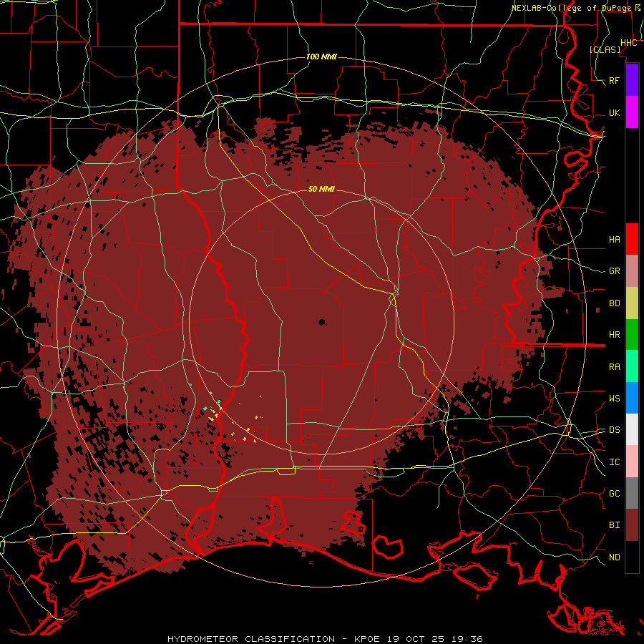The width and height of the screenshot is (644, 644).
Task: Click the magenta UK legend color swatch
Action: [x=632, y=112]
